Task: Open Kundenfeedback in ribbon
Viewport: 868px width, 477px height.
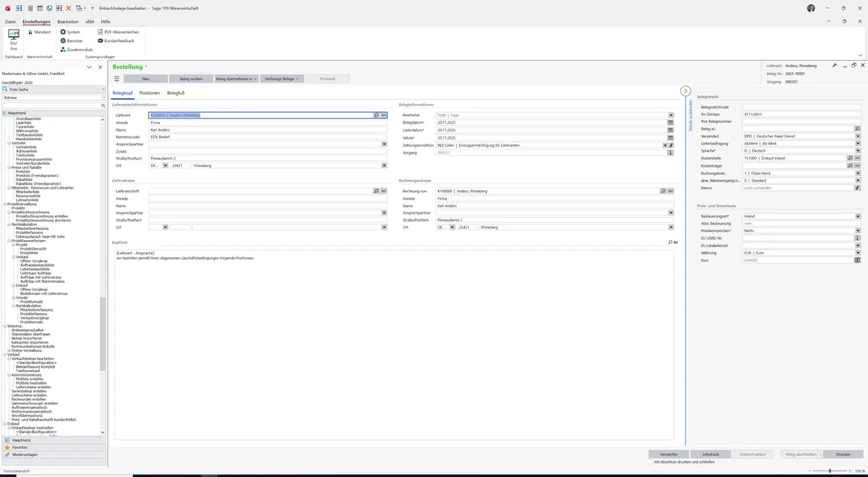Action: (116, 40)
